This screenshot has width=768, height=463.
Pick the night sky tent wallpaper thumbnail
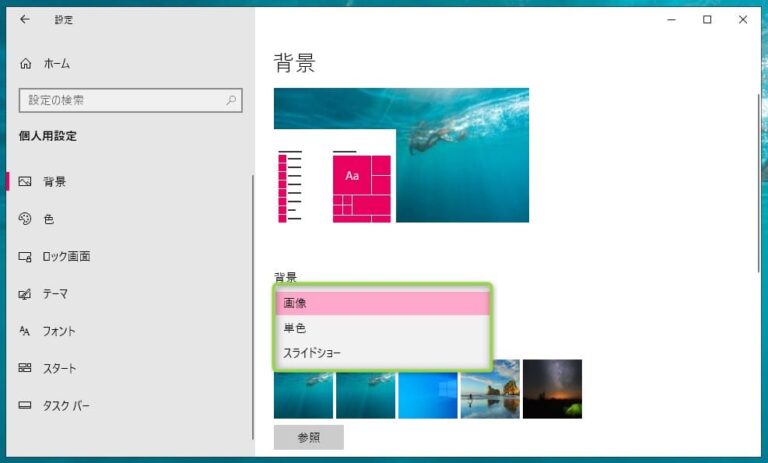(x=552, y=389)
